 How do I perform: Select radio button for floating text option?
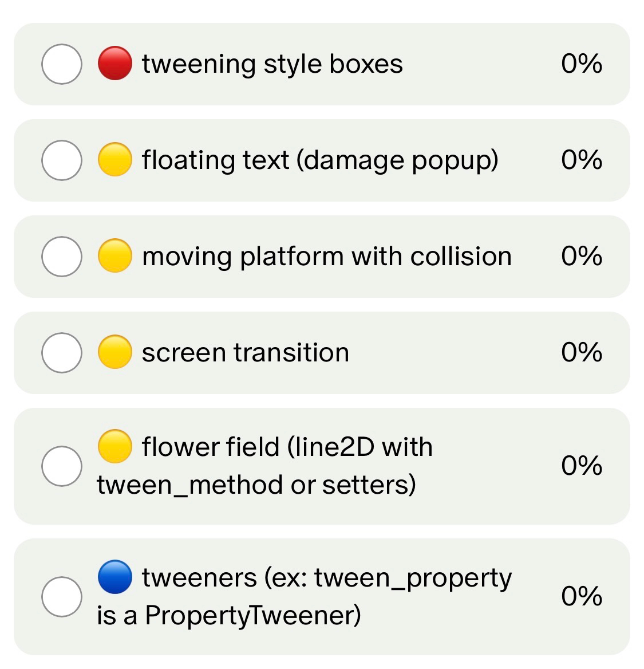tap(62, 160)
